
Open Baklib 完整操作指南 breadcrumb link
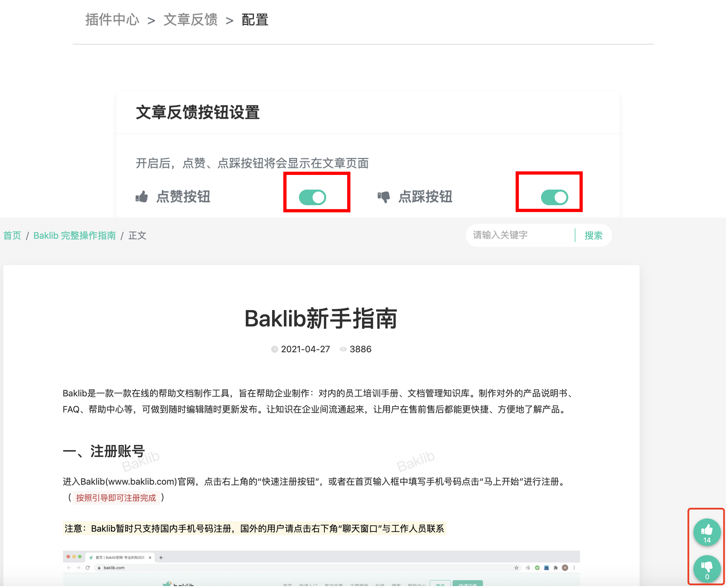(75, 235)
